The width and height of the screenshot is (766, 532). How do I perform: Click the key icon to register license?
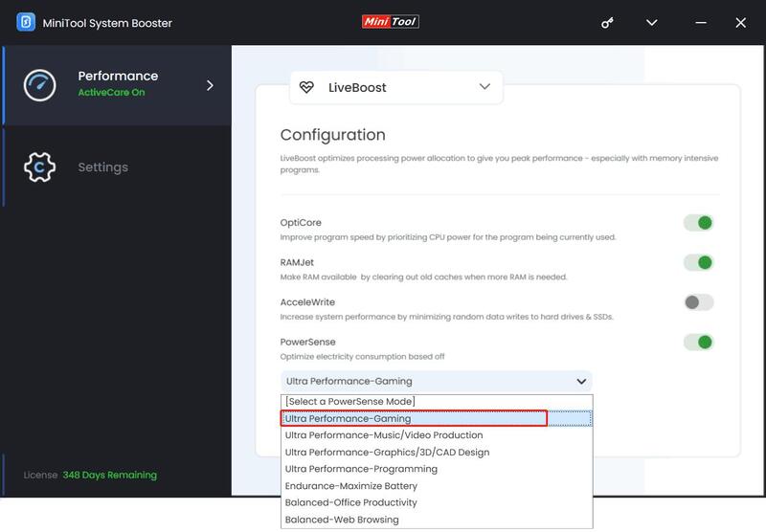[607, 22]
